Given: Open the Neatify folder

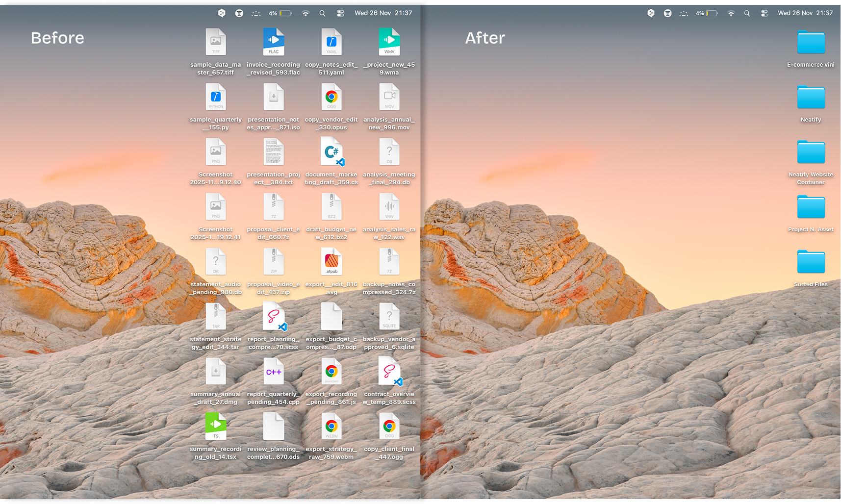Looking at the screenshot, I should (810, 98).
